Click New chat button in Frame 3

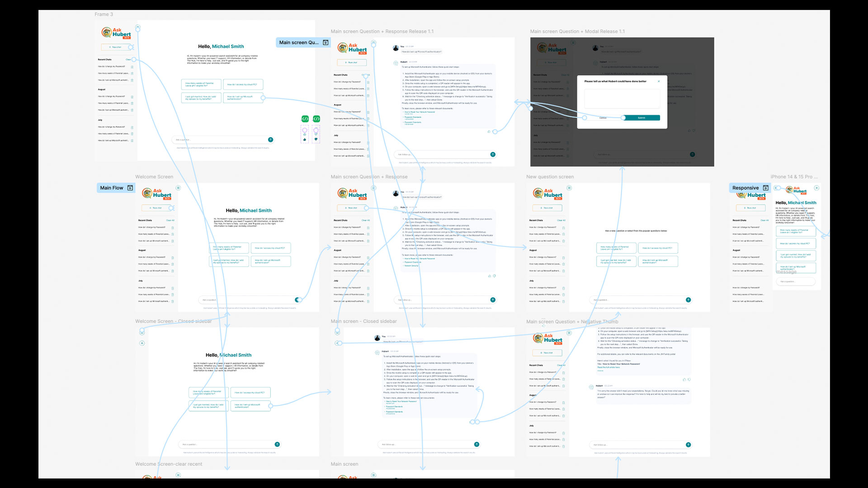click(116, 47)
